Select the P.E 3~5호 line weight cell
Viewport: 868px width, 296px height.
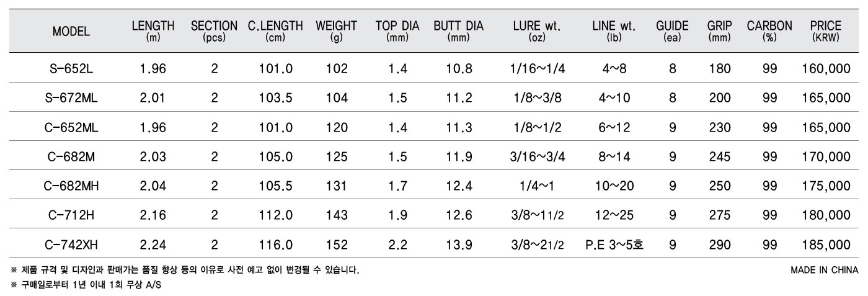coord(614,244)
